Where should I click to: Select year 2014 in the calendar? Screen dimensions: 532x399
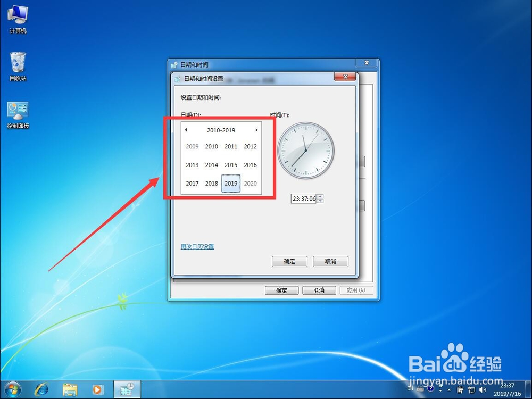click(x=211, y=165)
